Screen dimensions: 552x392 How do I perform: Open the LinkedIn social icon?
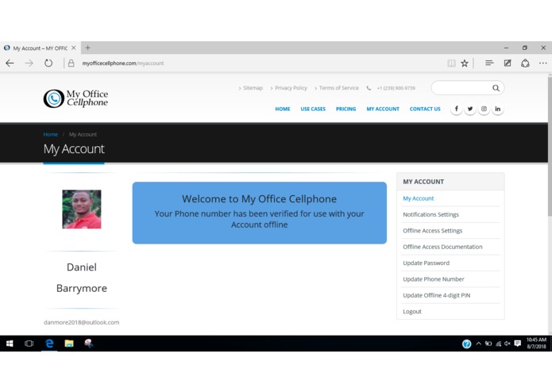tap(497, 109)
